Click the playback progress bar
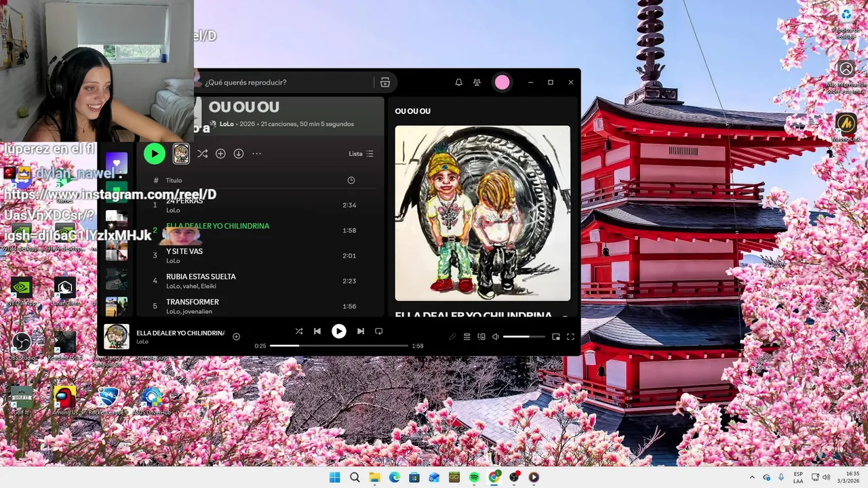Screen dimensions: 868x488 (x=339, y=346)
